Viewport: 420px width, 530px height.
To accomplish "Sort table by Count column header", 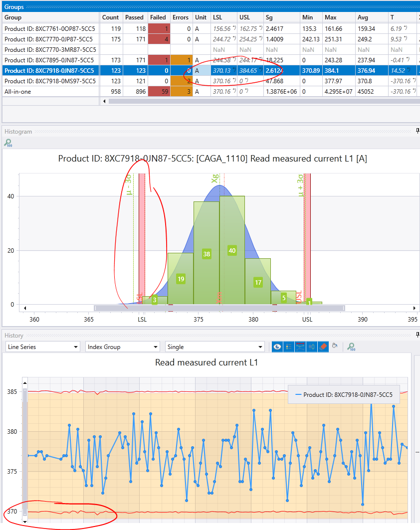I will click(x=111, y=17).
